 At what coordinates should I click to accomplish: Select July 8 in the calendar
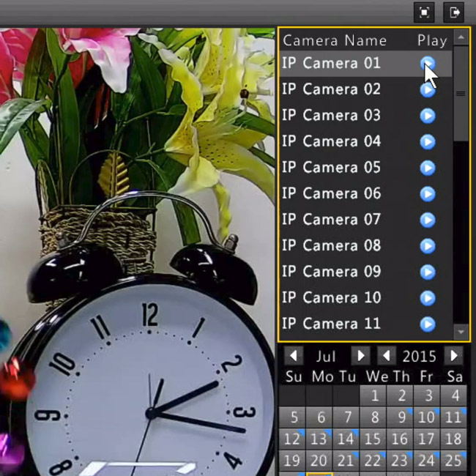point(373,417)
